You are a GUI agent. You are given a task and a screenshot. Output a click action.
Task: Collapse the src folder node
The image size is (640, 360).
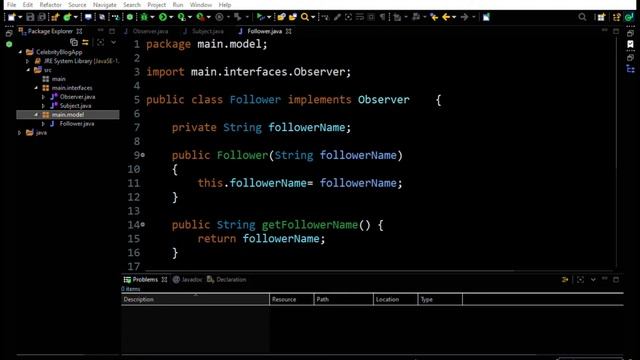tap(28, 70)
